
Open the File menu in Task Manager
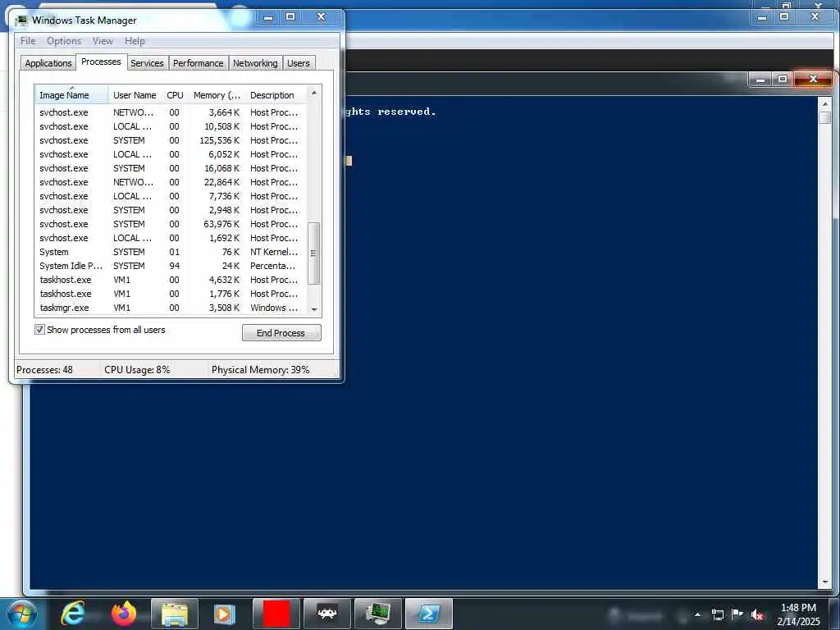(28, 41)
